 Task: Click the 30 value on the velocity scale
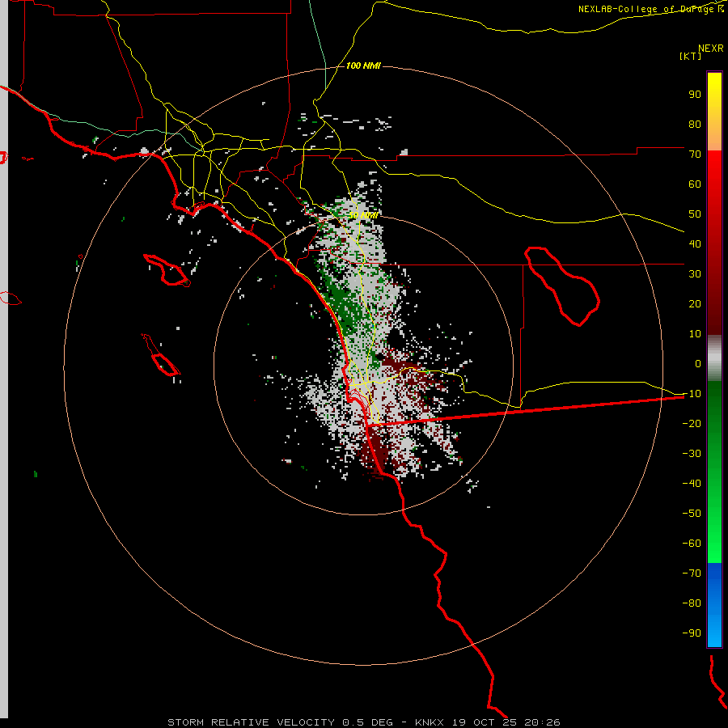click(695, 274)
